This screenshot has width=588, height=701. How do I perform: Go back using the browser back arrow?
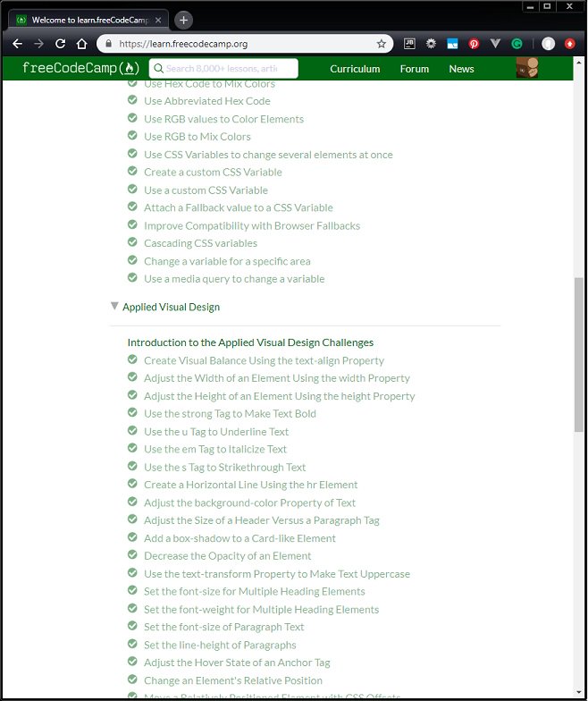18,44
